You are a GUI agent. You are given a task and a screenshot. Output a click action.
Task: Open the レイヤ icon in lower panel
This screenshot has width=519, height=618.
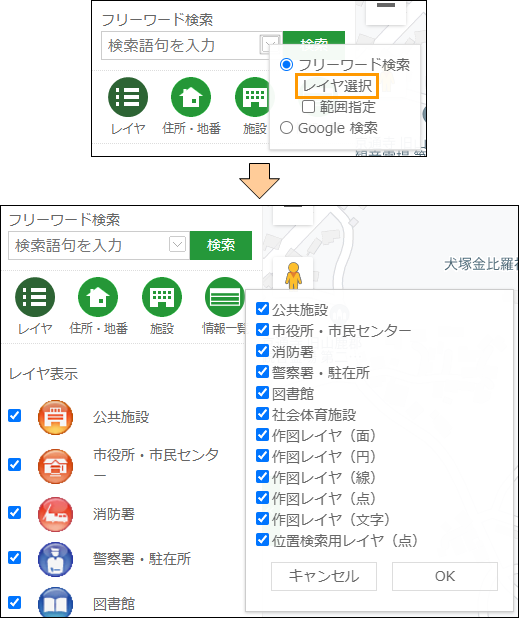[35, 297]
